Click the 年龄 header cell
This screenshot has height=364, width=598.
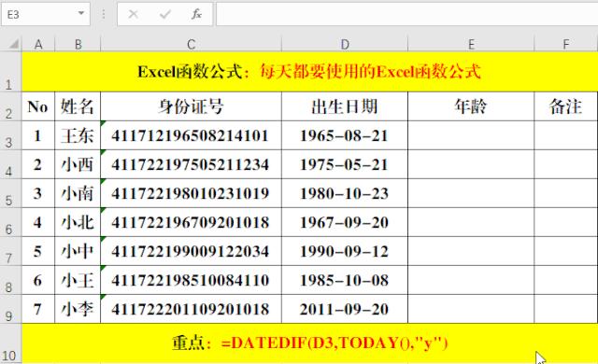point(471,106)
